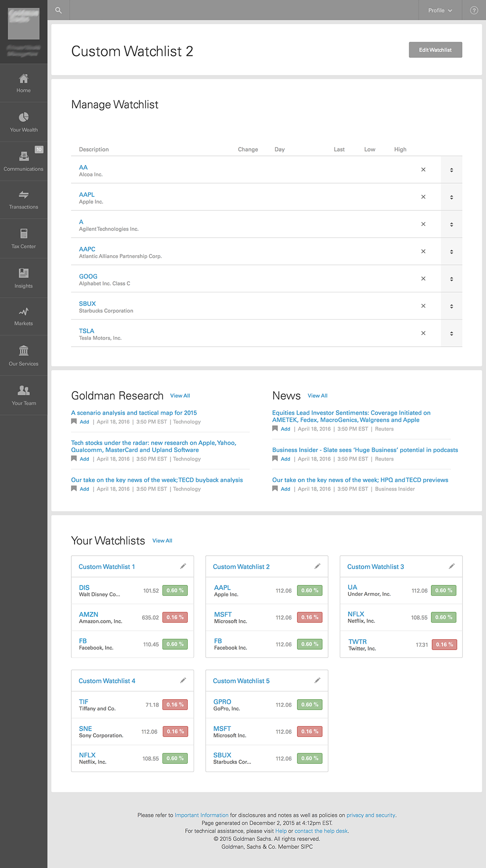This screenshot has height=868, width=486.
Task: Remove TSLA Tesla Motors row
Action: (423, 333)
